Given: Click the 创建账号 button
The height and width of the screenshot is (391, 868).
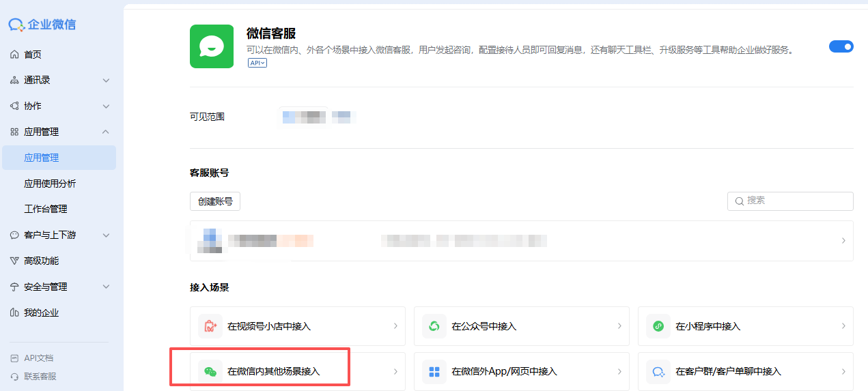Looking at the screenshot, I should pos(215,201).
